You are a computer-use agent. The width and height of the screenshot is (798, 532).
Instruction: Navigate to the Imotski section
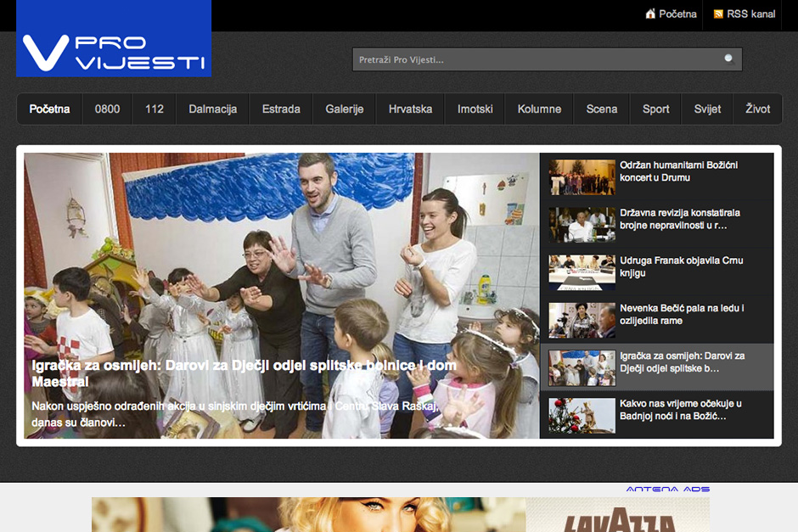coord(475,109)
